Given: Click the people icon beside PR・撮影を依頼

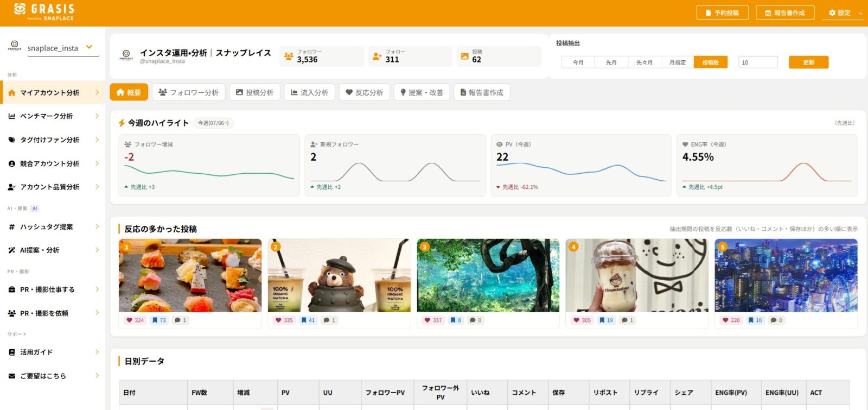Looking at the screenshot, I should point(11,313).
